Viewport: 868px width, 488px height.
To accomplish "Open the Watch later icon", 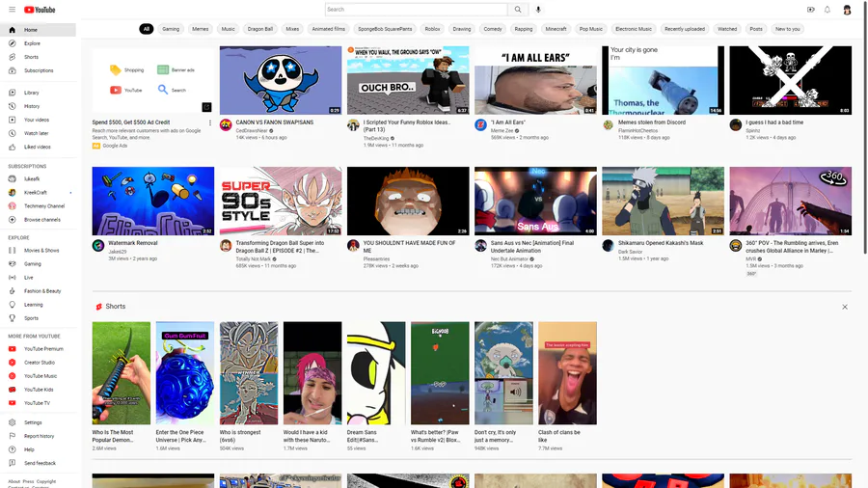I will [13, 133].
